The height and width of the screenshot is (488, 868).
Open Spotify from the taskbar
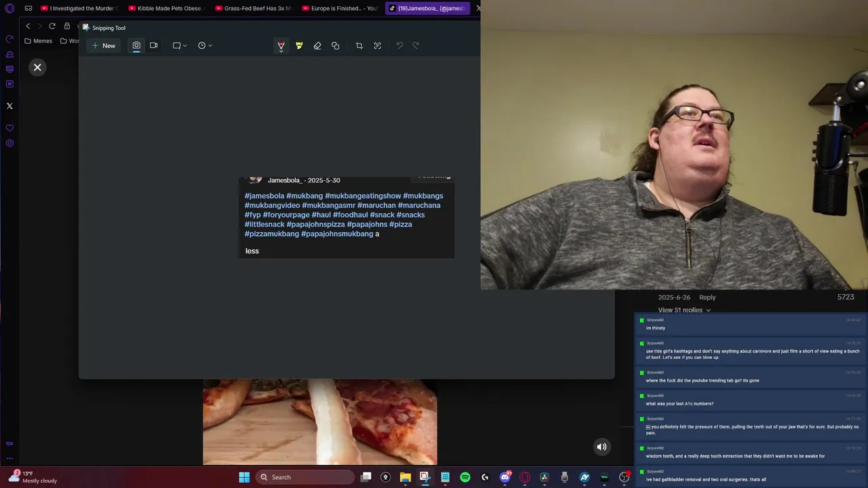click(465, 477)
